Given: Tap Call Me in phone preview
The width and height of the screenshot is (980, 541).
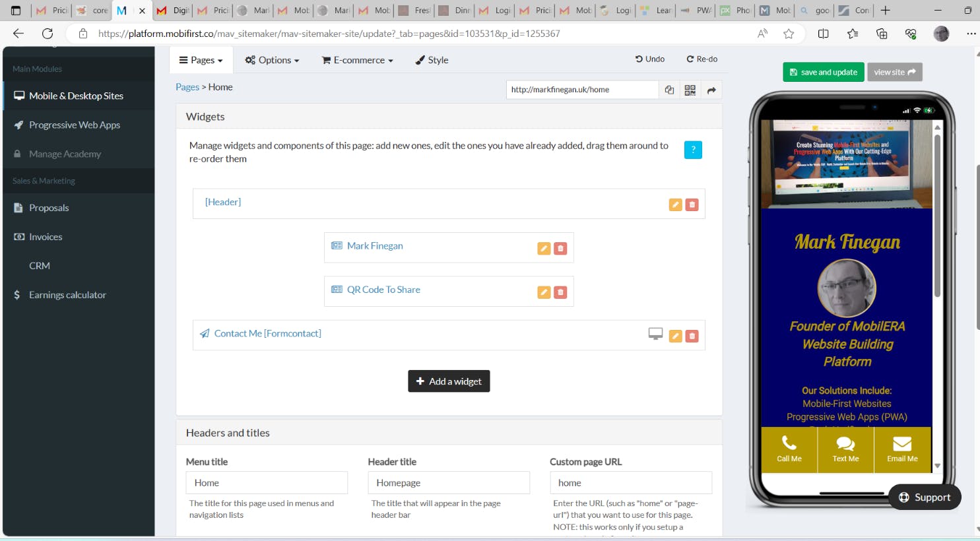Looking at the screenshot, I should [x=789, y=450].
